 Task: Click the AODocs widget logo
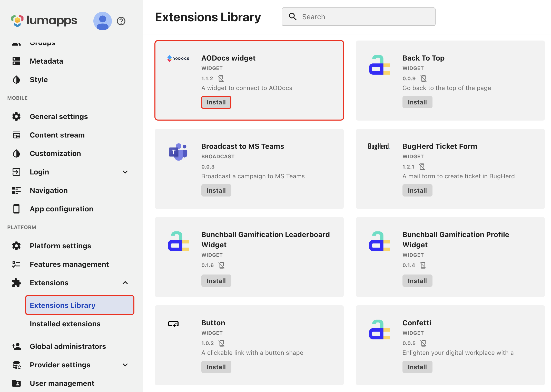click(178, 58)
